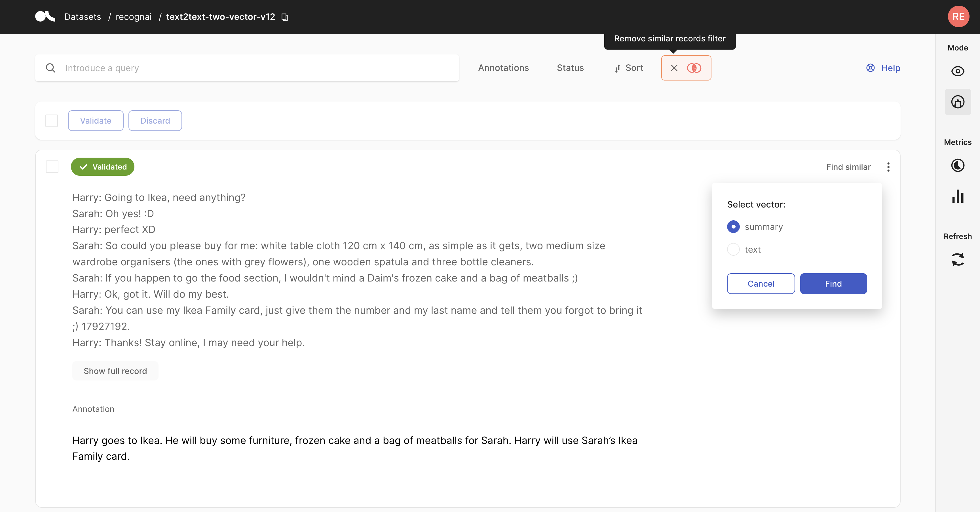Screen dimensions: 980x512
Task: Remove similarity filter with X icon
Action: tap(674, 68)
